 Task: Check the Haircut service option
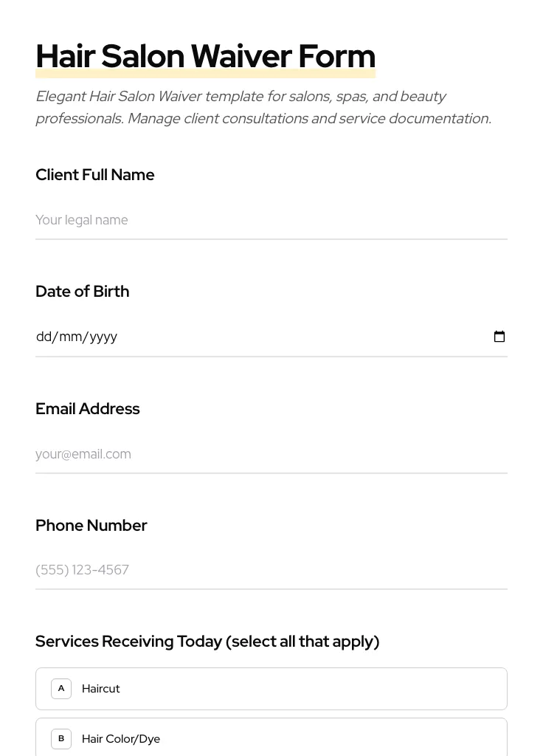coord(271,689)
